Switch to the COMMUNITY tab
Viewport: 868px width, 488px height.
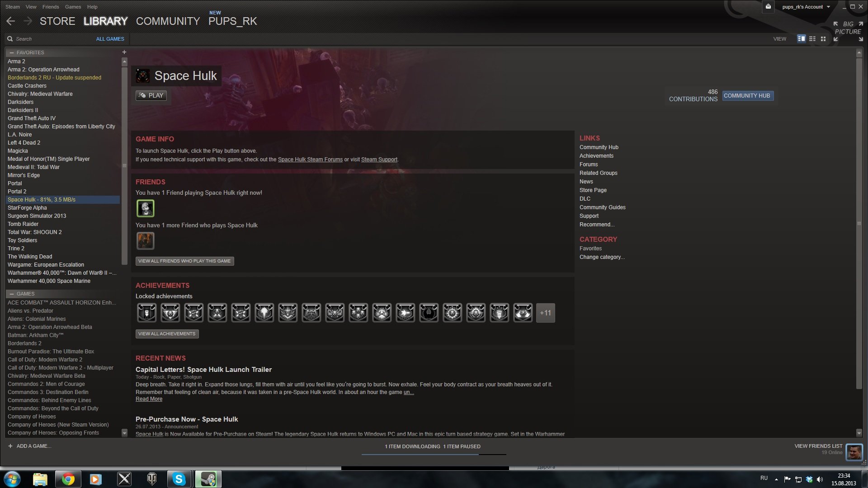[x=168, y=21]
